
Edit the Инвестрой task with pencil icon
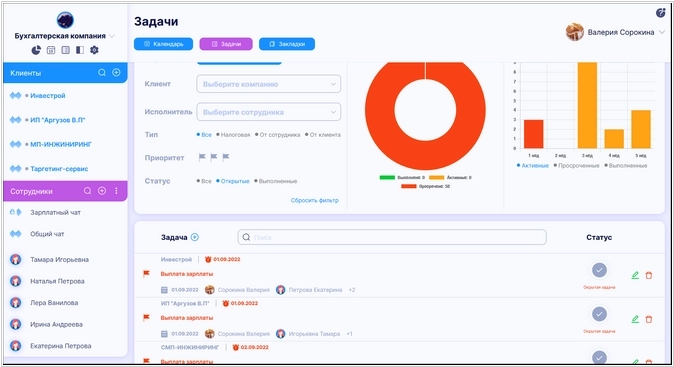tap(635, 275)
